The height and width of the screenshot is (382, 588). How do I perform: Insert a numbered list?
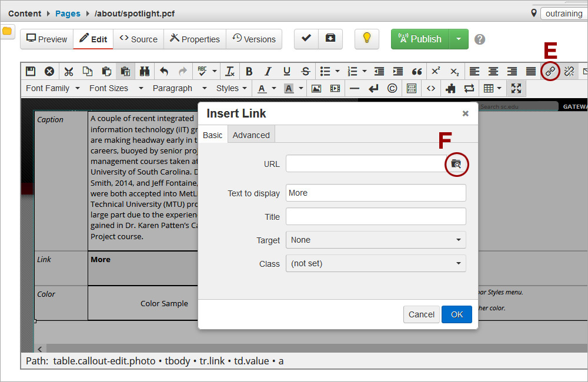[352, 71]
